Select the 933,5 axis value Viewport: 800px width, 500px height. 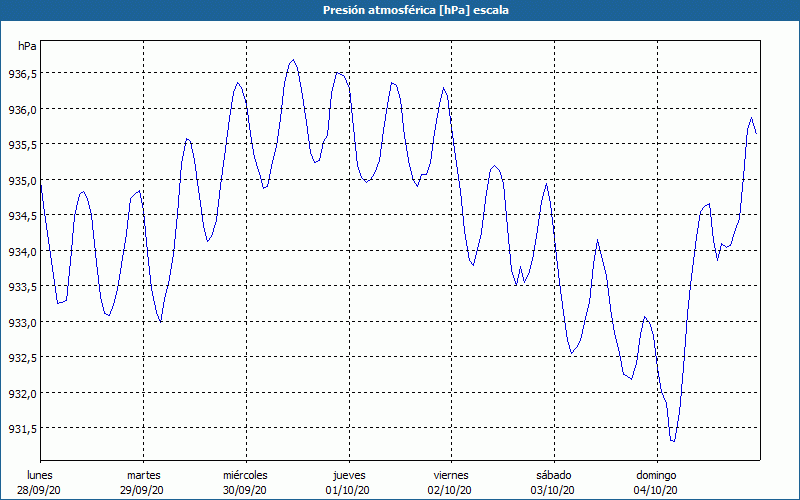22,287
